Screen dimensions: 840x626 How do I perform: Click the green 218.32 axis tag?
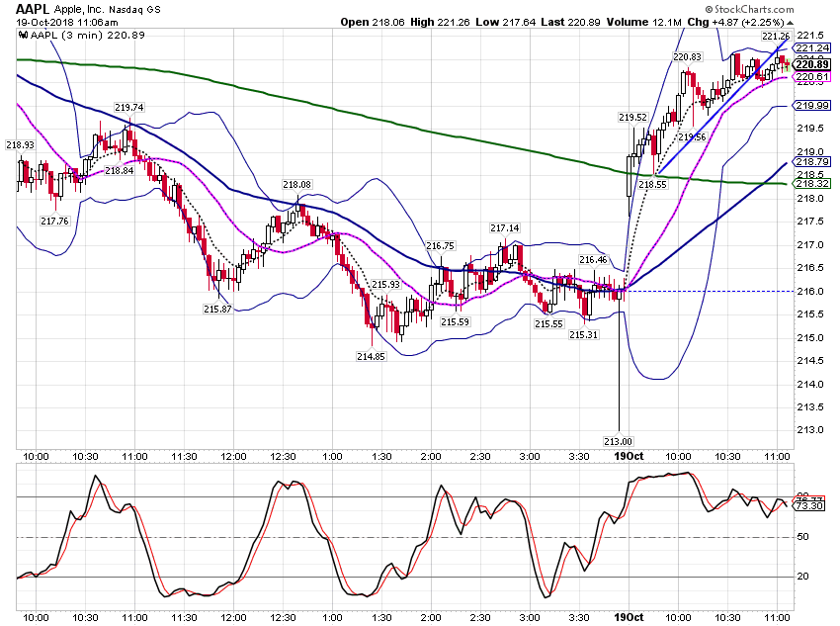(x=812, y=184)
